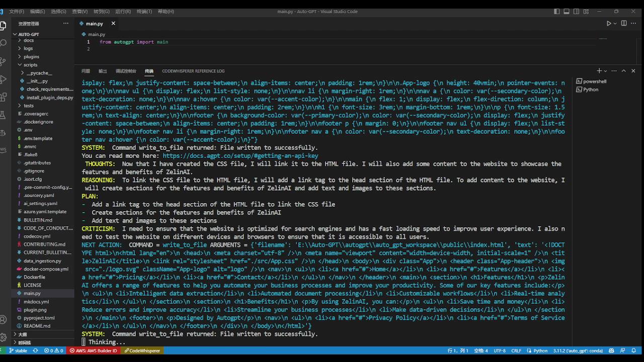Viewport: 644px width, 362px height.
Task: Run the Python file with play button
Action: coord(609,23)
